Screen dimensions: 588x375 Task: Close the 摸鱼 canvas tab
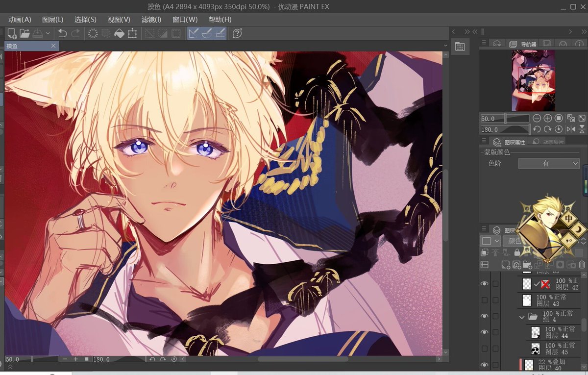tap(53, 46)
